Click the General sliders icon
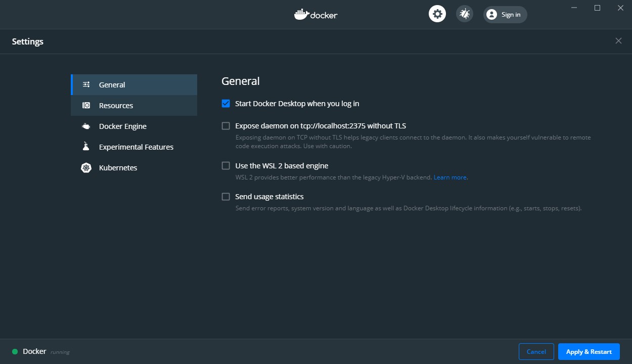This screenshot has width=632, height=364. point(86,84)
